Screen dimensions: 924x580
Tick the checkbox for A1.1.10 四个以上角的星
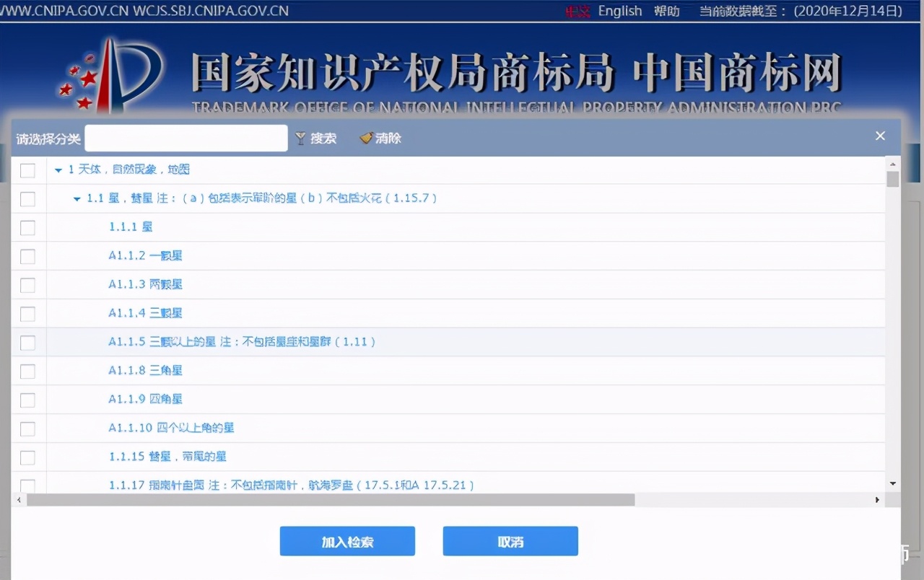tap(27, 429)
